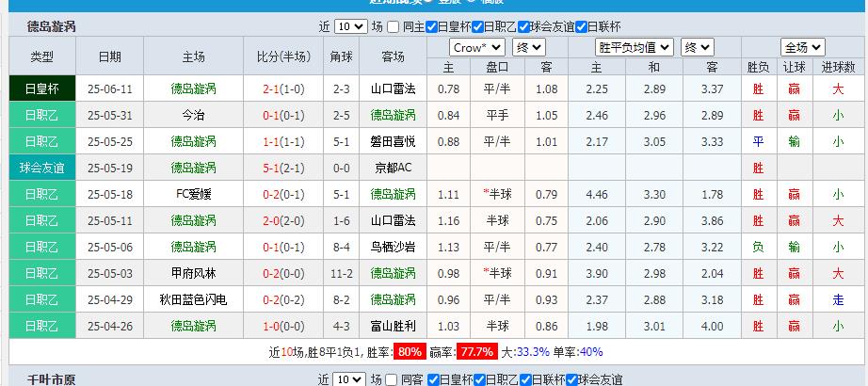868x386 pixels.
Task: Click the 角球 column header
Action: pyautogui.click(x=341, y=56)
